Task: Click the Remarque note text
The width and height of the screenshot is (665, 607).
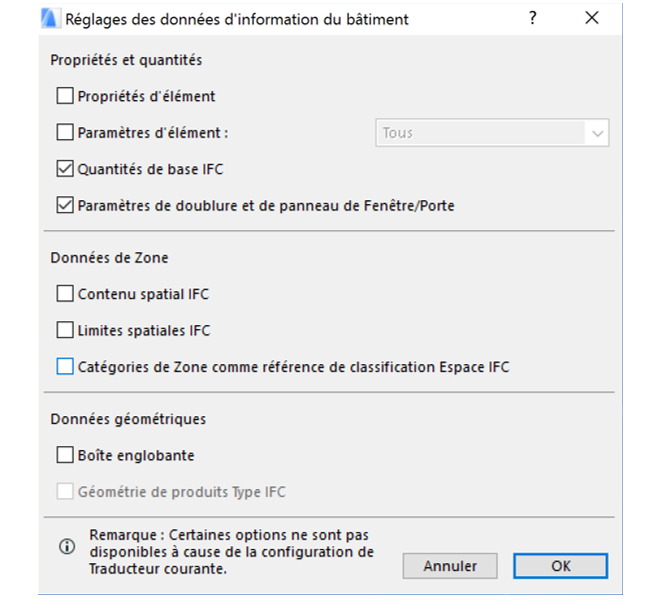Action: 232,552
